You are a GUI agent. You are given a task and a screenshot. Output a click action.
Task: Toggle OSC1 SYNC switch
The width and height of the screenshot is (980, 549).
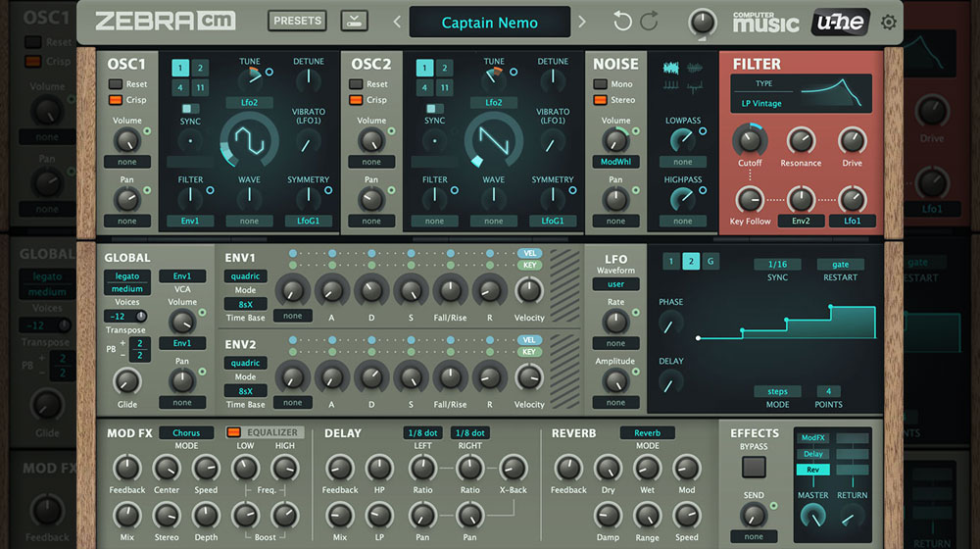coord(190,109)
